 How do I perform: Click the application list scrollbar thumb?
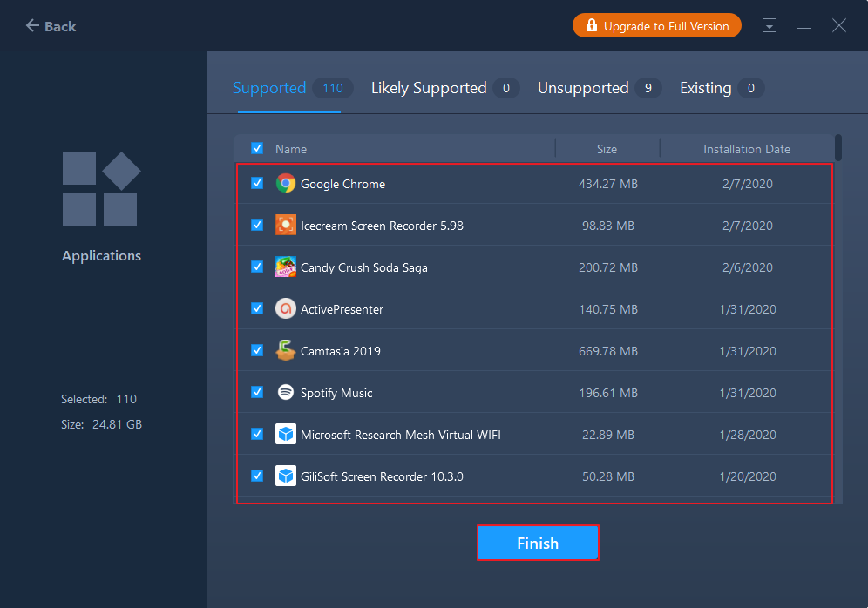tap(838, 148)
